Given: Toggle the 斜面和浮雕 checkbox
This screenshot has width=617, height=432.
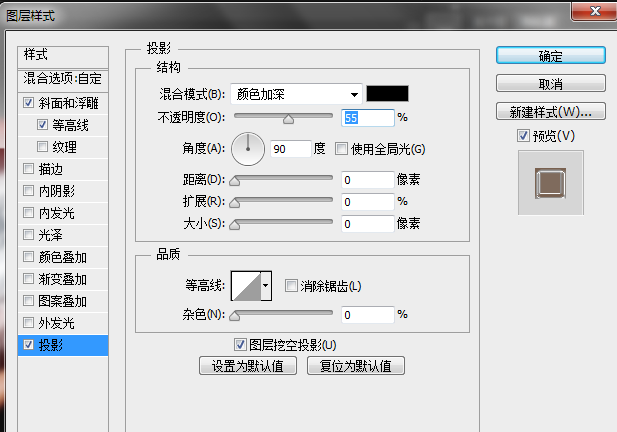Looking at the screenshot, I should (x=28, y=103).
